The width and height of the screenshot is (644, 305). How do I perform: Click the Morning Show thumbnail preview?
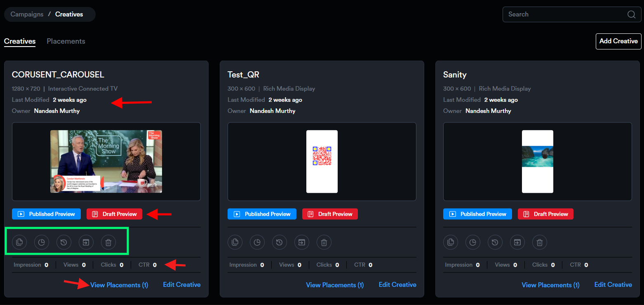(x=106, y=162)
